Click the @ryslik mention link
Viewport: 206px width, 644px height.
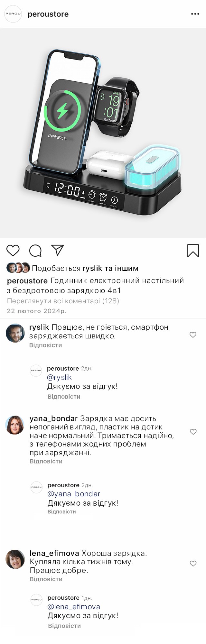click(x=59, y=377)
